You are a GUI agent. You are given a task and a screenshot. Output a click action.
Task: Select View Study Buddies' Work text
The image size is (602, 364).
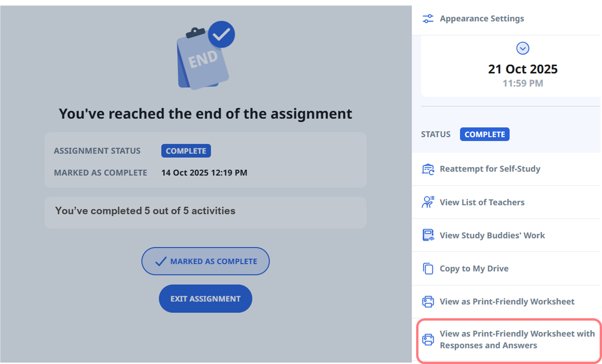tap(492, 235)
